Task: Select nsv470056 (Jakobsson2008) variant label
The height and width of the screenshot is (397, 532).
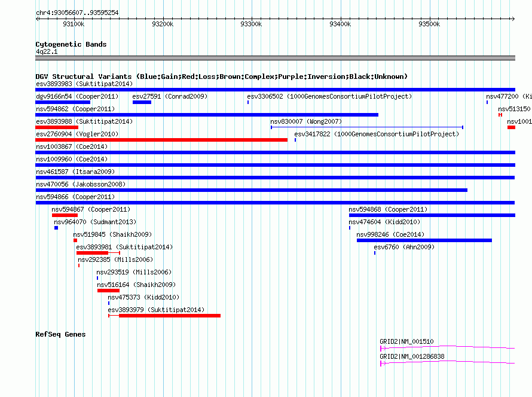Action: pyautogui.click(x=81, y=184)
